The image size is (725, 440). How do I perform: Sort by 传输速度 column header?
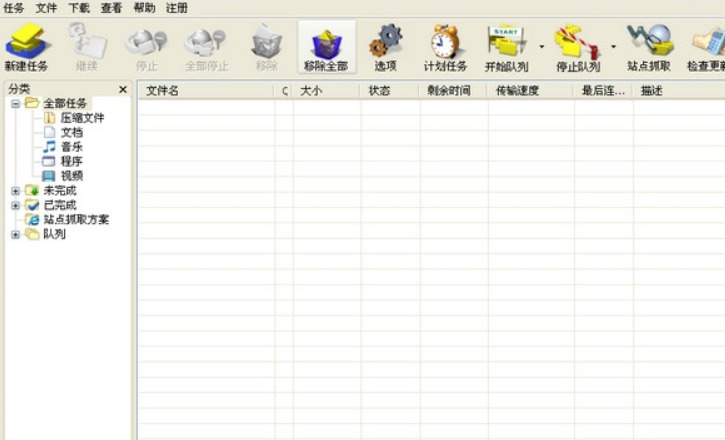click(531, 91)
